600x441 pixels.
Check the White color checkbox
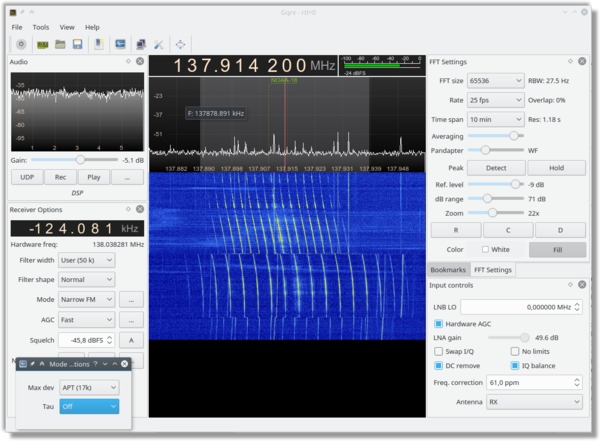point(485,250)
